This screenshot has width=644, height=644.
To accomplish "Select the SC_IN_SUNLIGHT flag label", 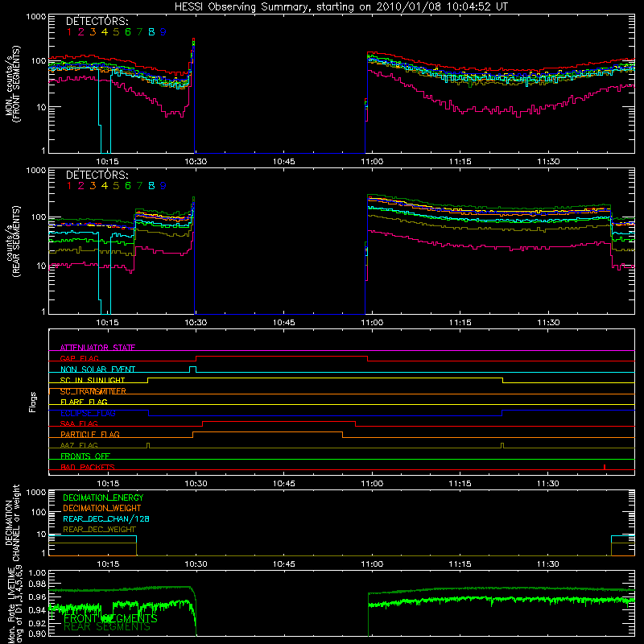I will [x=93, y=380].
